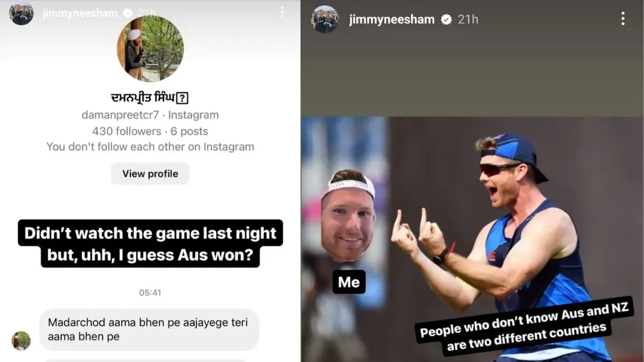Select the large circular damanpreet profile picture
The image size is (644, 362).
(x=150, y=49)
